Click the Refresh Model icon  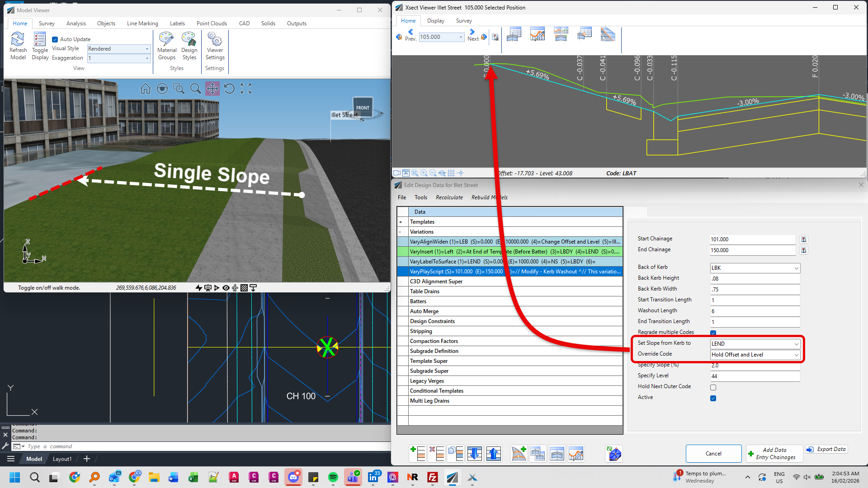pyautogui.click(x=18, y=46)
